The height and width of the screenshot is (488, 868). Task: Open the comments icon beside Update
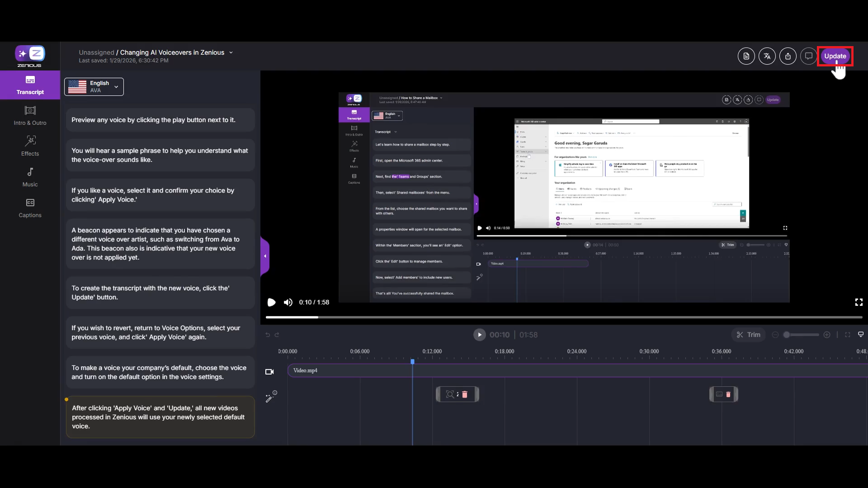click(x=809, y=56)
